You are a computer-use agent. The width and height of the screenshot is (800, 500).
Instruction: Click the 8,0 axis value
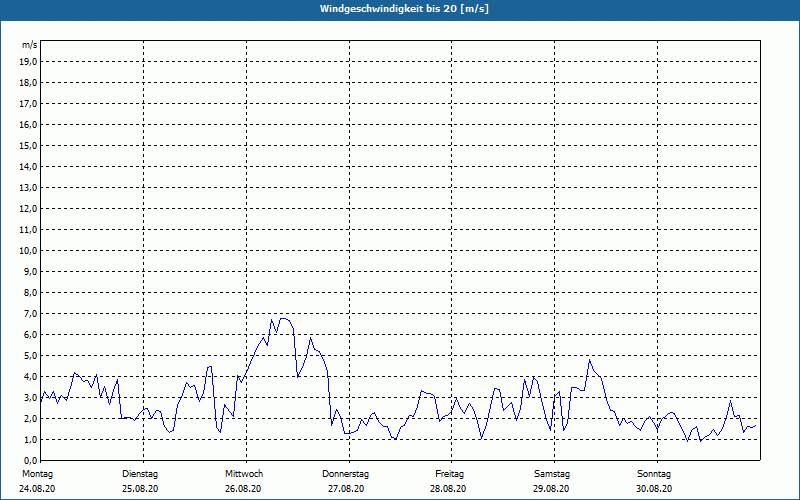pos(29,292)
